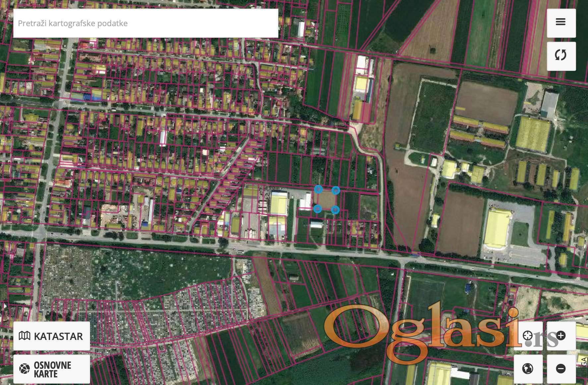Focus the 'Pretraži kartografske podatke' search box
The height and width of the screenshot is (385, 588).
tap(146, 23)
